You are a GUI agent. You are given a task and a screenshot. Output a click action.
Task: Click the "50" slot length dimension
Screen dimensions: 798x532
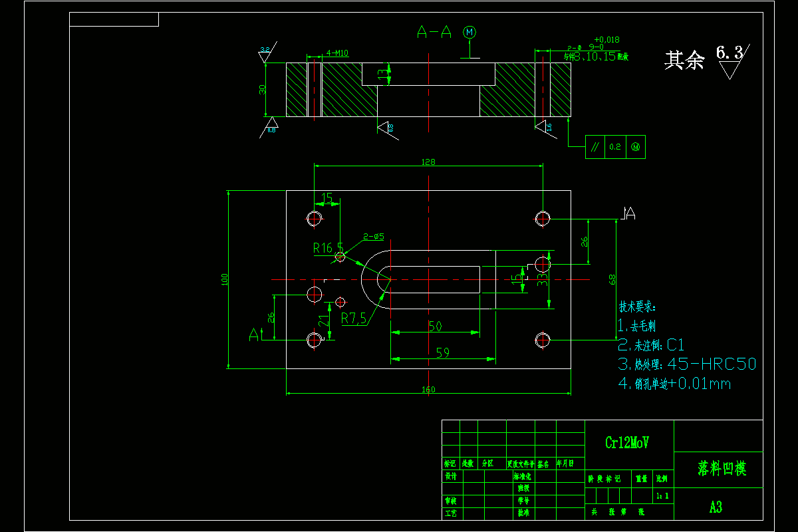(435, 327)
